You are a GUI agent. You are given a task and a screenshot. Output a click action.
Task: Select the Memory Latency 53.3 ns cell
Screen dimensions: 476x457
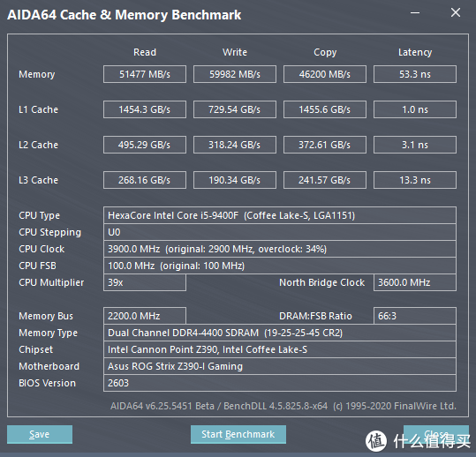[415, 74]
